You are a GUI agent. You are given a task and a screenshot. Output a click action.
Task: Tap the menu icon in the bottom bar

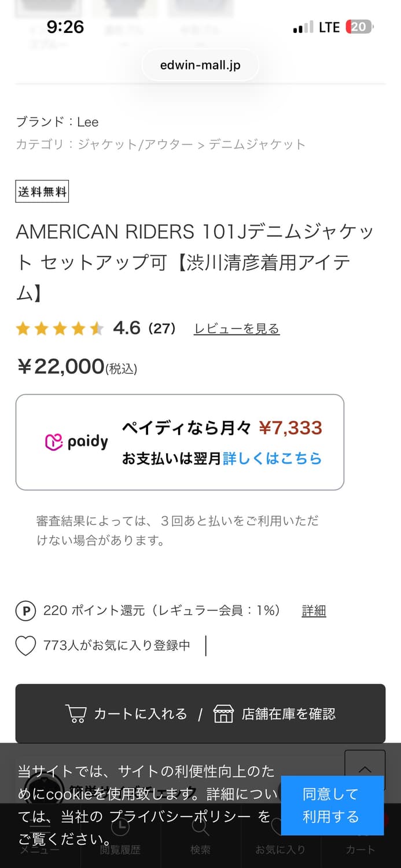coord(40,830)
